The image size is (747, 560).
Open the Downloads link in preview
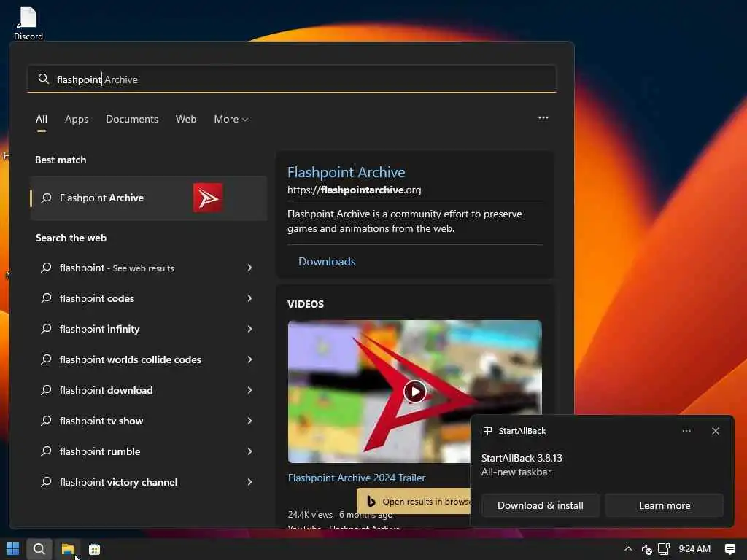pyautogui.click(x=327, y=262)
